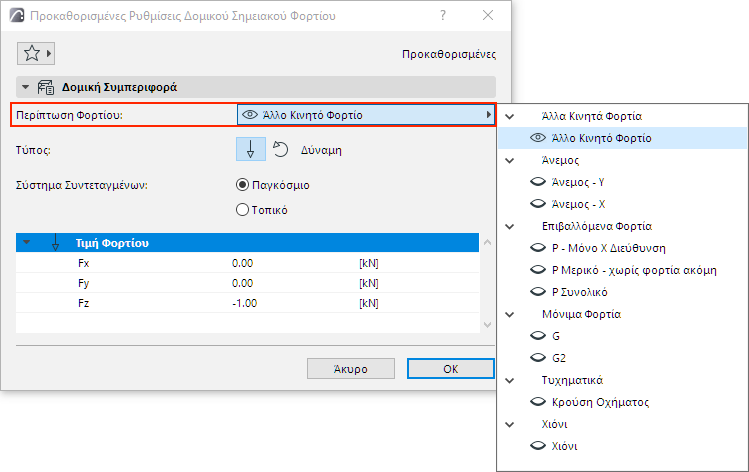Image resolution: width=749 pixels, height=472 pixels.
Task: Toggle eye icon beside G2 load
Action: click(x=537, y=358)
